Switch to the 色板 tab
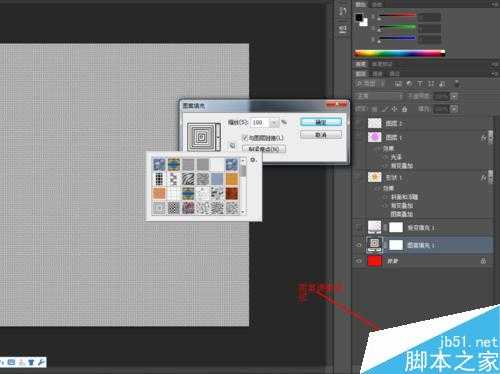Screen dimensions: 500x374 377,4
